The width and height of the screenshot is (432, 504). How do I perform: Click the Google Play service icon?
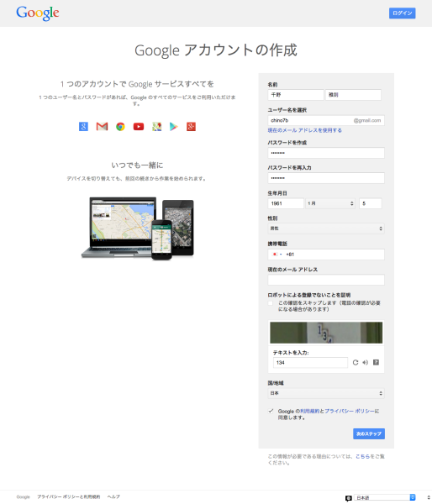coord(174,127)
